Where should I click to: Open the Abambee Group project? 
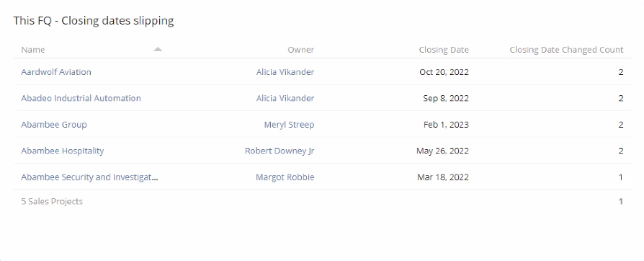[x=54, y=125]
